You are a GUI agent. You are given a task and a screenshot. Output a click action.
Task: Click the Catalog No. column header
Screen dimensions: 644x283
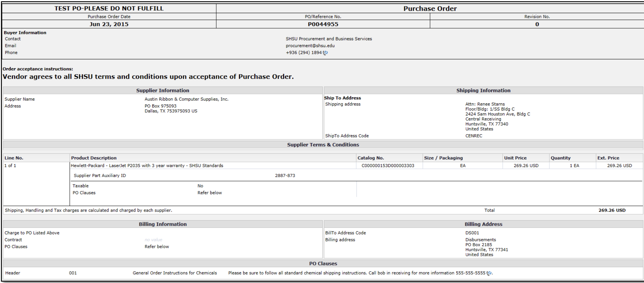[371, 158]
